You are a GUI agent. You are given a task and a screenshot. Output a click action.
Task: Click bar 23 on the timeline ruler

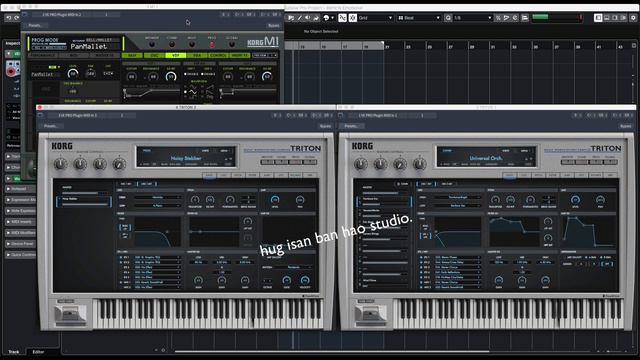pyautogui.click(x=408, y=47)
